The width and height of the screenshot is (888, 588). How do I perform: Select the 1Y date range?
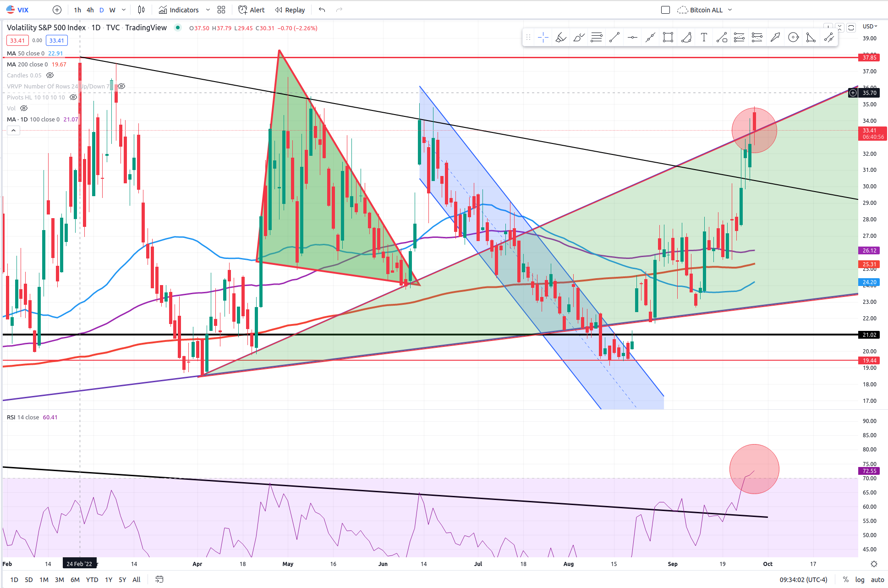[109, 580]
